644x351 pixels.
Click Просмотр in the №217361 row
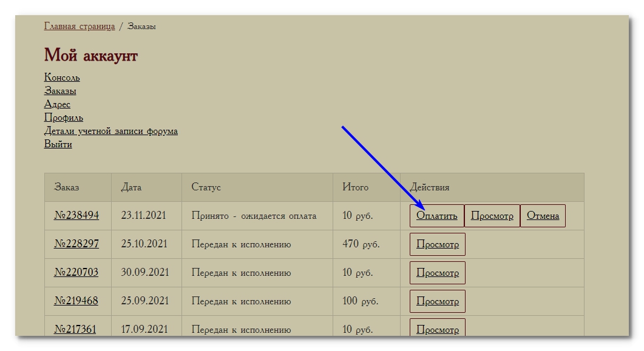pyautogui.click(x=438, y=328)
